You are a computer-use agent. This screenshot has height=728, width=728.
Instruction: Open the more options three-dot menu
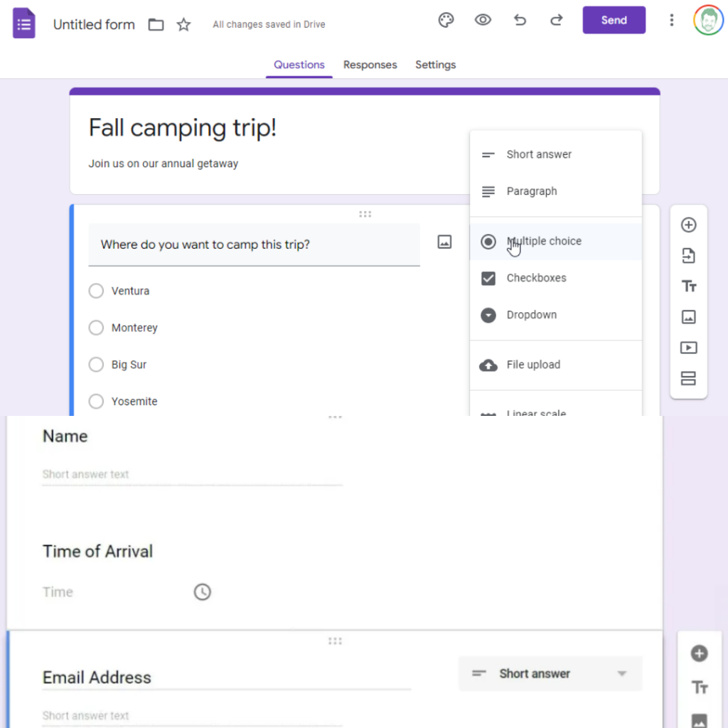[671, 20]
